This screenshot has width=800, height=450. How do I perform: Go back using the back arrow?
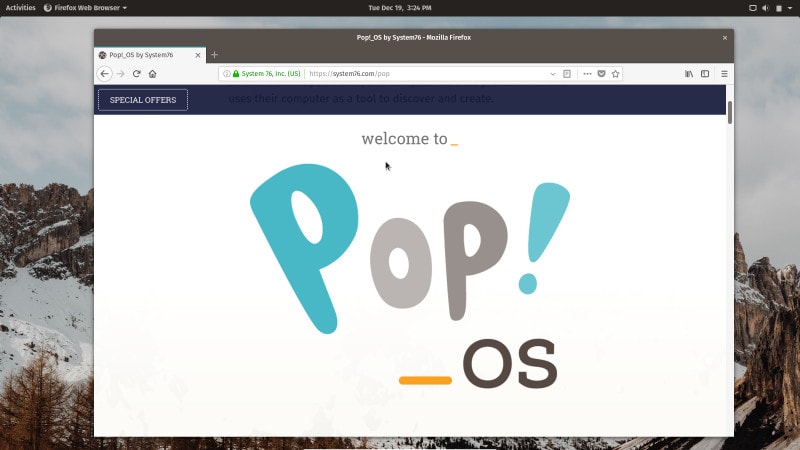coord(105,74)
